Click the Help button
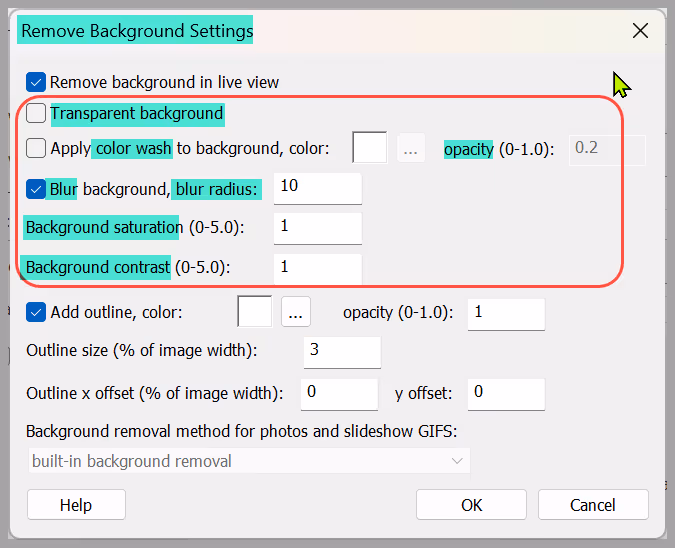 [x=76, y=505]
